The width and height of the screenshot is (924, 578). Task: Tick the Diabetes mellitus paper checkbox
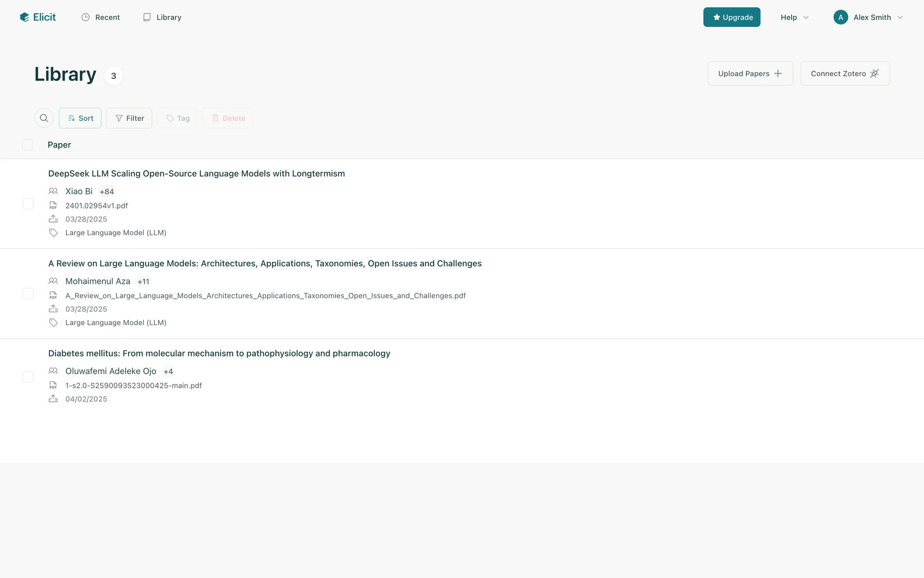tap(28, 377)
